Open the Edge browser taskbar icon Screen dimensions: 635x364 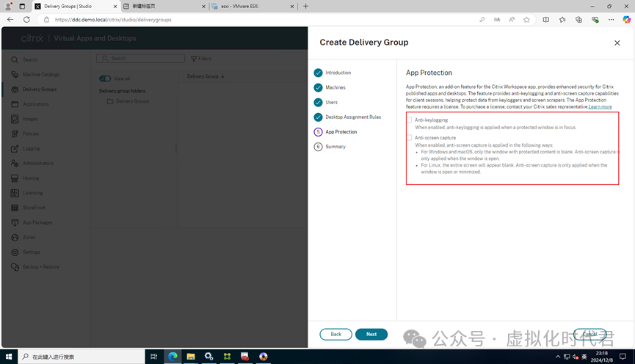pos(173,357)
